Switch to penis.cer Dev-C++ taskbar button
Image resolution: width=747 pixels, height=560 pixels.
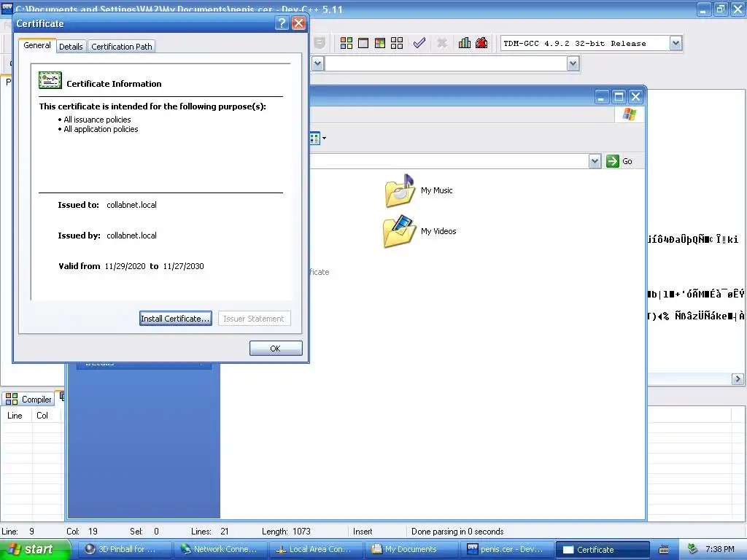click(x=508, y=549)
